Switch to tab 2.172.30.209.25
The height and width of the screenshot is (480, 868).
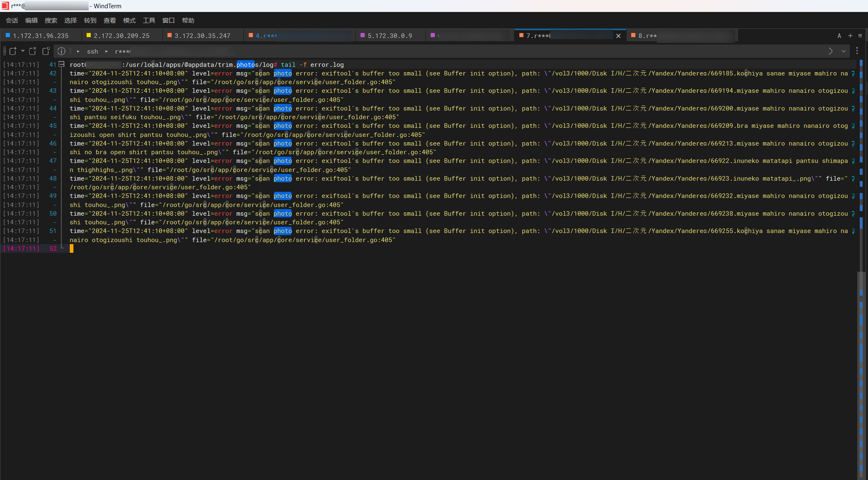[x=121, y=36]
